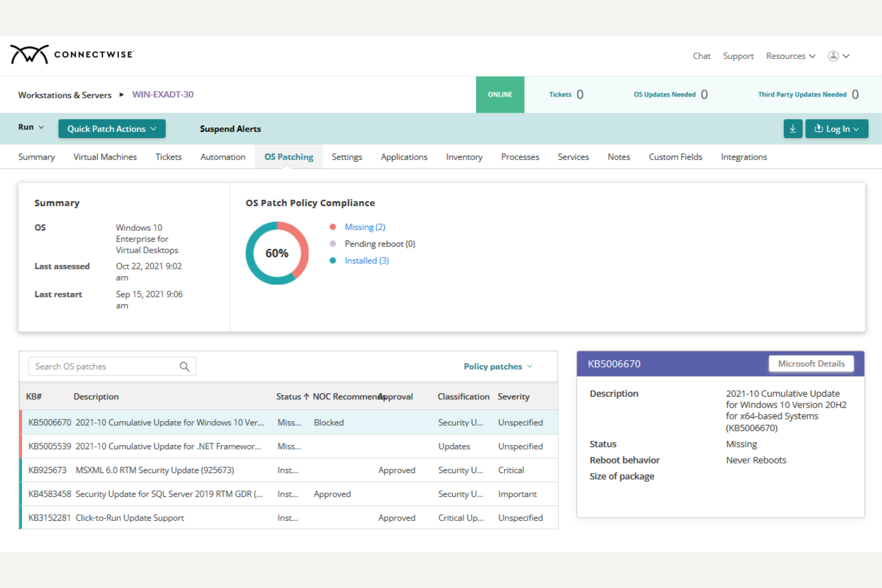Click the search magnifier icon

[185, 366]
